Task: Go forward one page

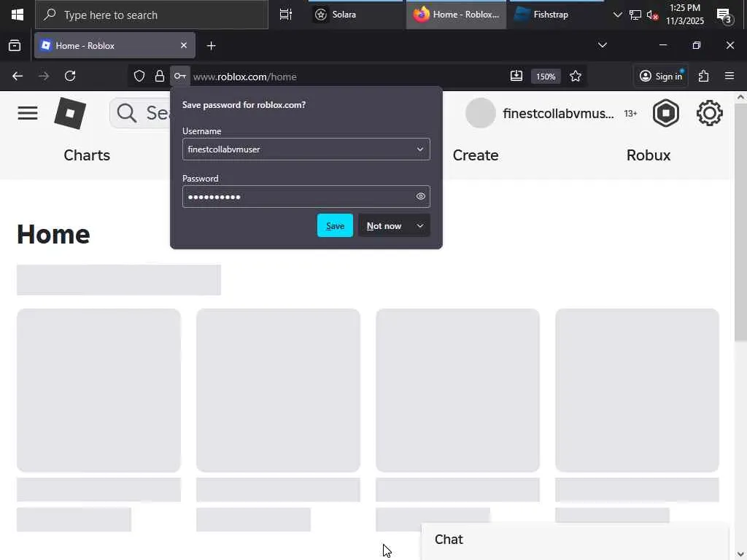Action: [x=44, y=76]
